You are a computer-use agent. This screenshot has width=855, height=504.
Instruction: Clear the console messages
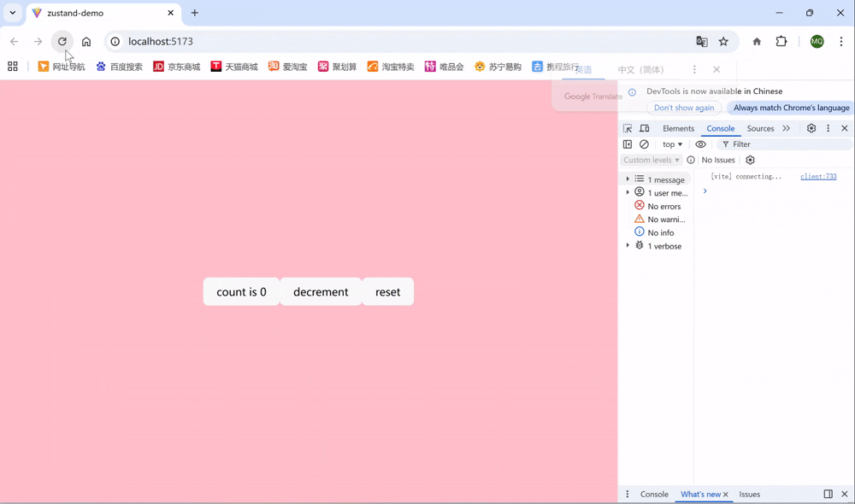point(644,144)
